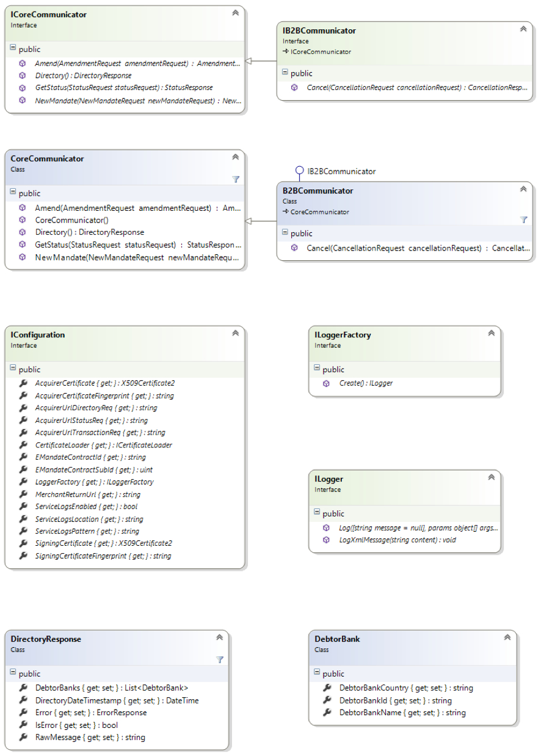
Task: Collapse the ICoreCommunicator shape with chevron
Action: pyautogui.click(x=235, y=13)
